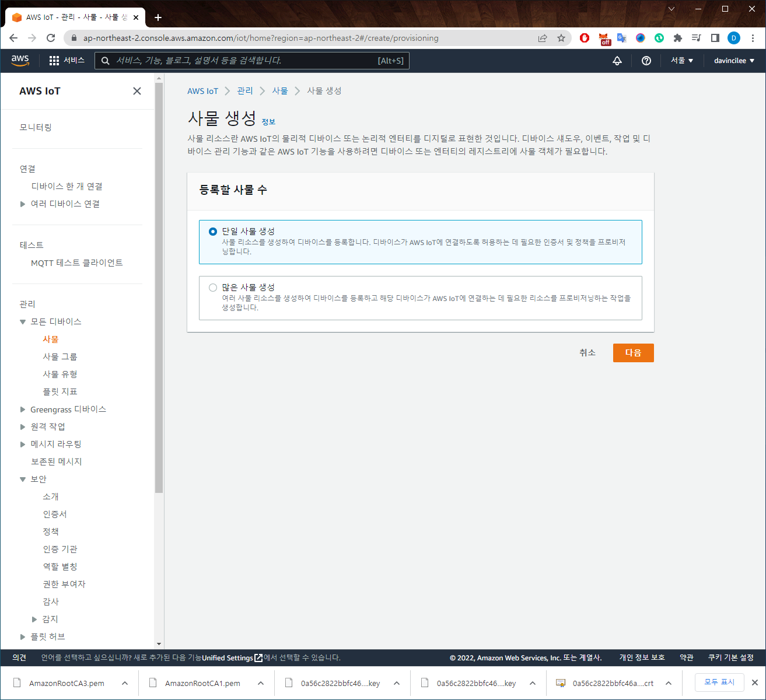The image size is (766, 700).
Task: Open a new browser tab
Action: point(158,17)
